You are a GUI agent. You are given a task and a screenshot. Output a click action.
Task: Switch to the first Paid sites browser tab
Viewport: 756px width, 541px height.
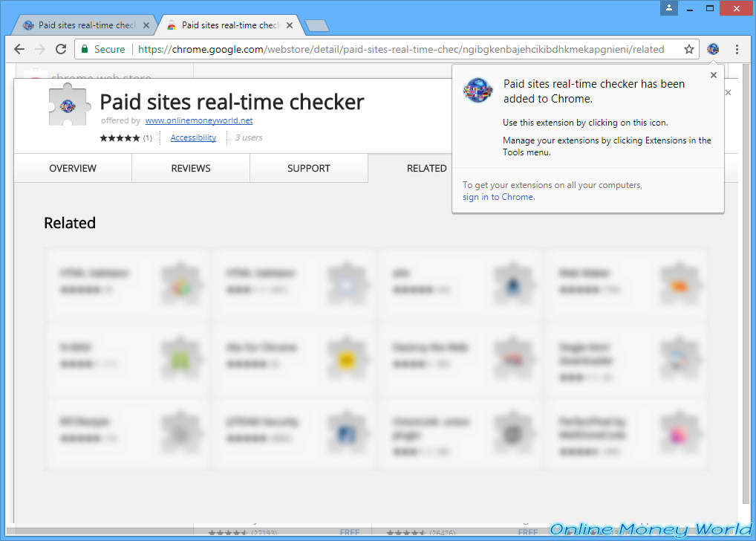coord(85,25)
